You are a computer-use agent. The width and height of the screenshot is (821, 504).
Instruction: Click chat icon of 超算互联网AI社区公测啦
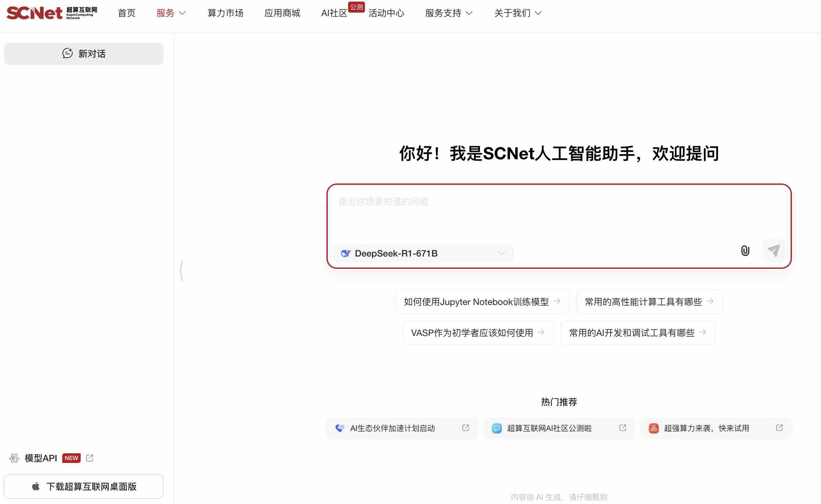pos(496,428)
